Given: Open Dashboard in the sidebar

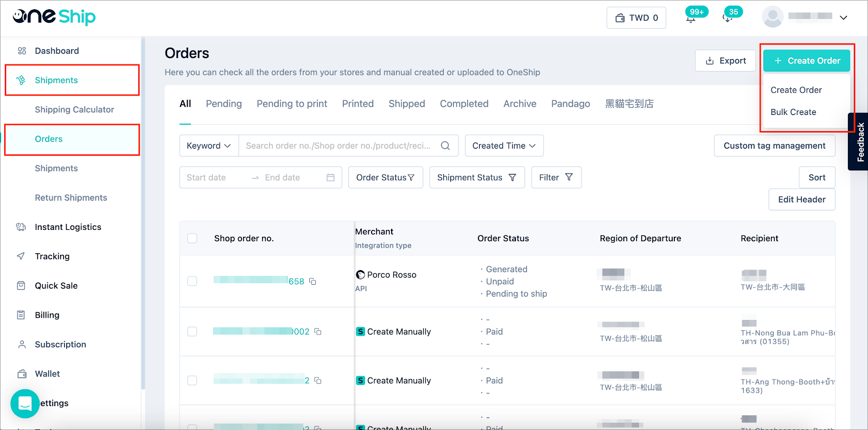Looking at the screenshot, I should (56, 51).
